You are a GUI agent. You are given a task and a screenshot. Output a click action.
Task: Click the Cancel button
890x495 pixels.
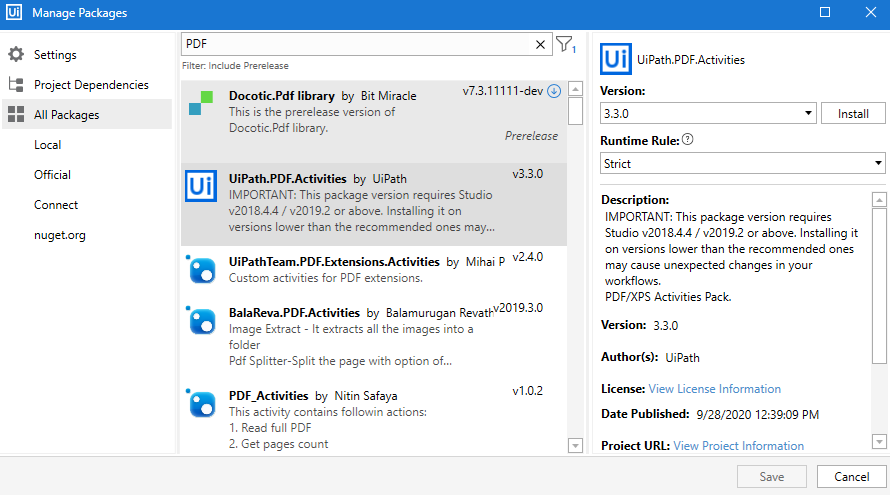[851, 477]
